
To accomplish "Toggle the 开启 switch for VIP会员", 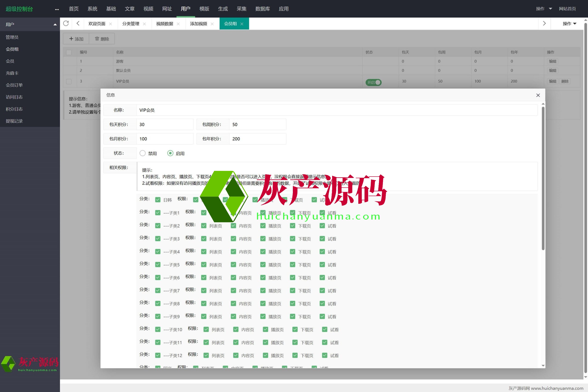I will (x=373, y=82).
